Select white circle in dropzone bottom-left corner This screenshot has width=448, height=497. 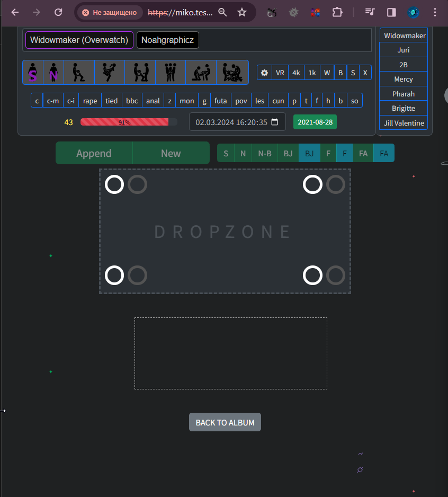click(114, 275)
